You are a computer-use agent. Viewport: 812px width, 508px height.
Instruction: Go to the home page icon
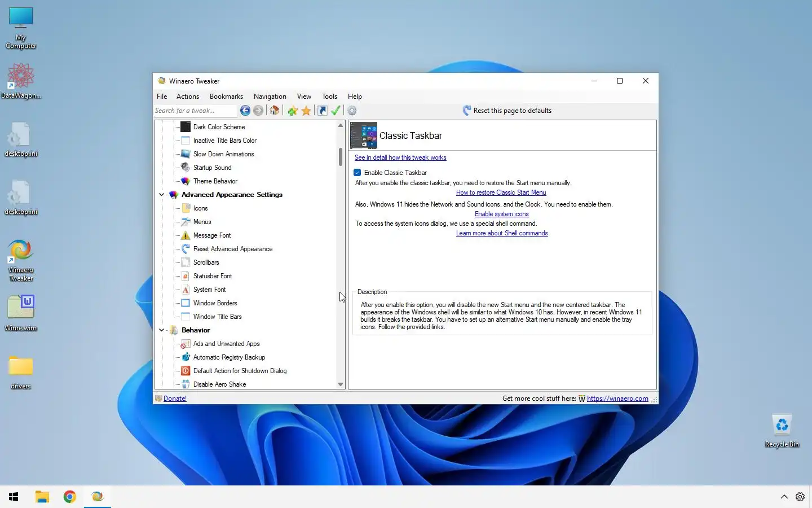click(x=275, y=111)
